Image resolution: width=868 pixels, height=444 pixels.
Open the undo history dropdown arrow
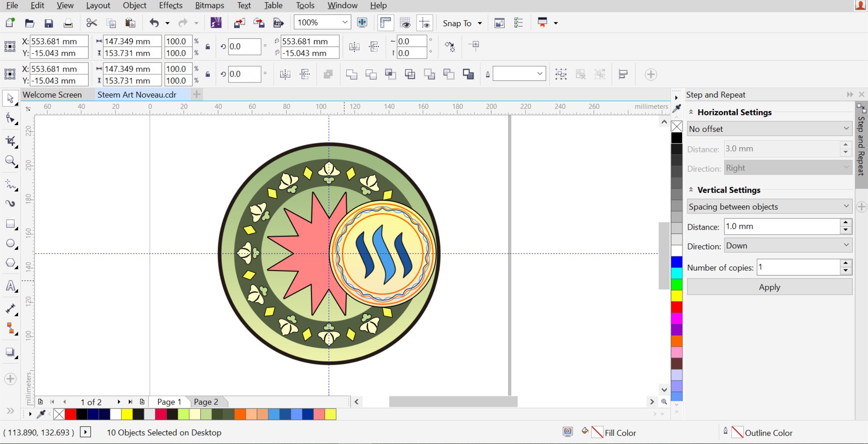pyautogui.click(x=168, y=23)
